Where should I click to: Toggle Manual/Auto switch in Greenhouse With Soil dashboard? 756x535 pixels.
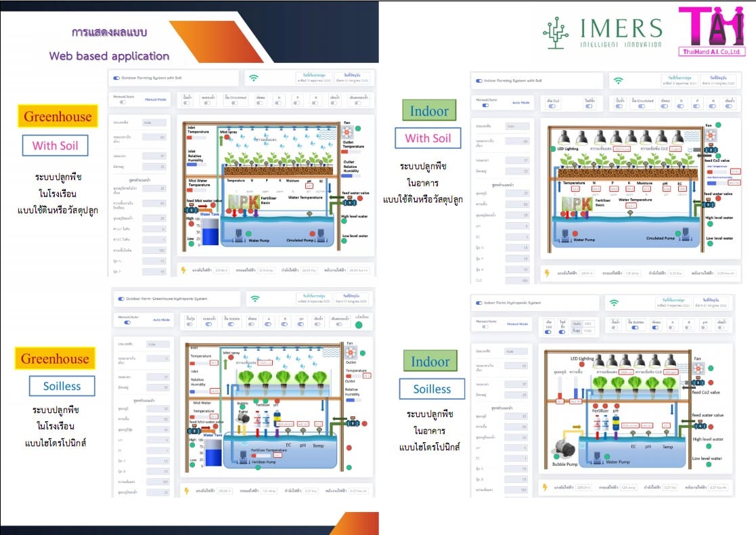[123, 102]
